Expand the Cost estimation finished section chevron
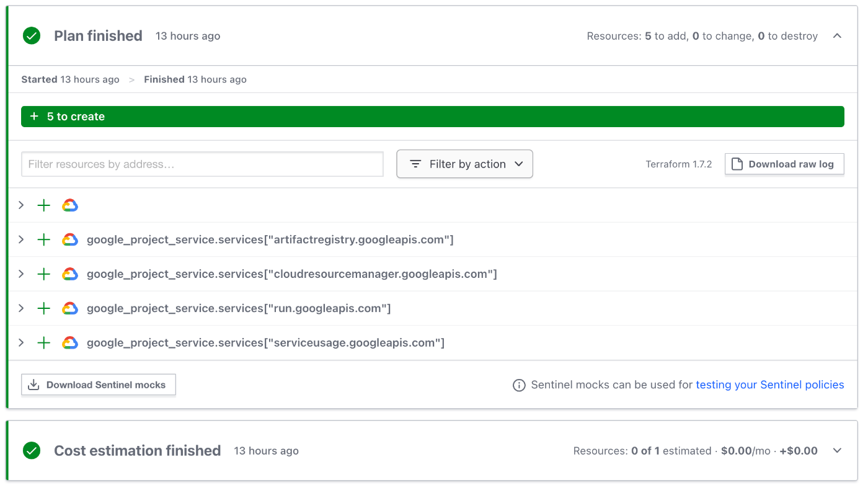The width and height of the screenshot is (868, 490). point(837,451)
